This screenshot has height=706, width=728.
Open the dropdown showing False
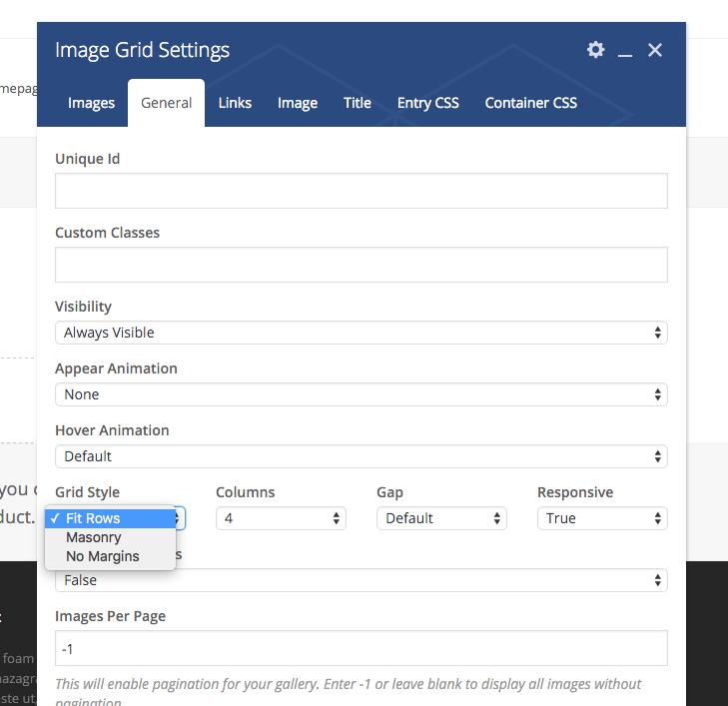(x=362, y=580)
